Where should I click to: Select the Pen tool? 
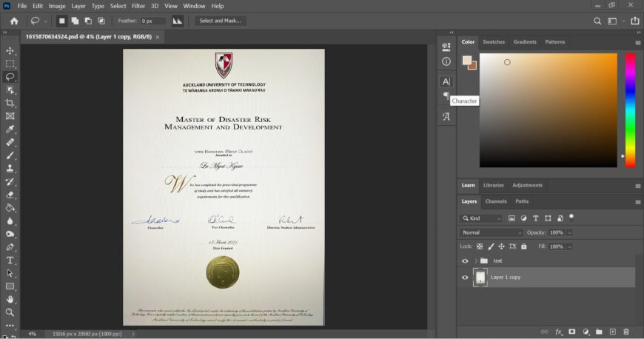pyautogui.click(x=10, y=247)
